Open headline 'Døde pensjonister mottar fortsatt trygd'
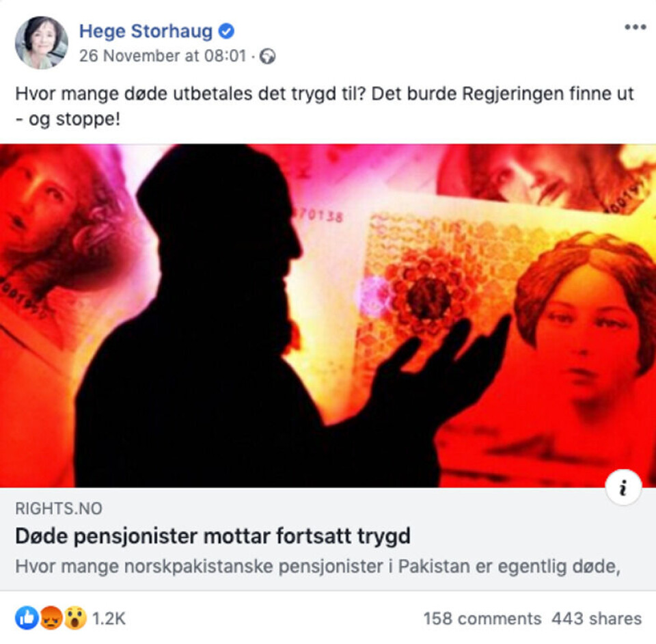656x644 pixels. (x=213, y=536)
